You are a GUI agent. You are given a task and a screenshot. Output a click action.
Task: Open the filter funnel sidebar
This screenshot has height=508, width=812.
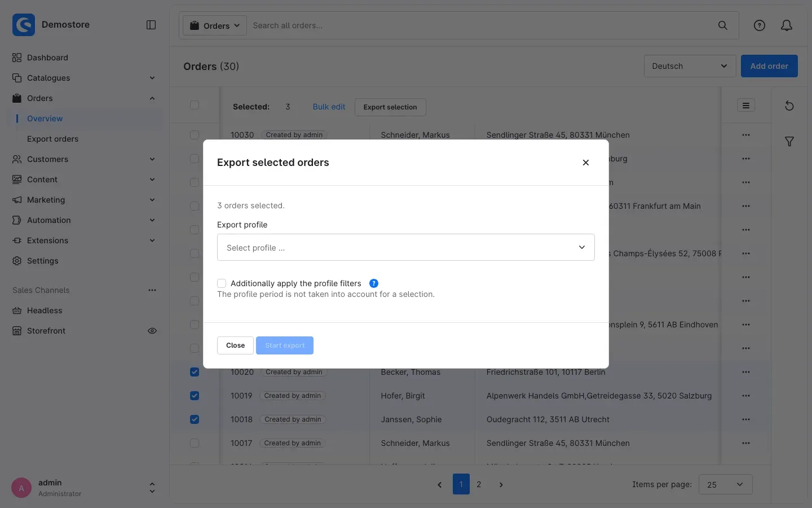(789, 142)
